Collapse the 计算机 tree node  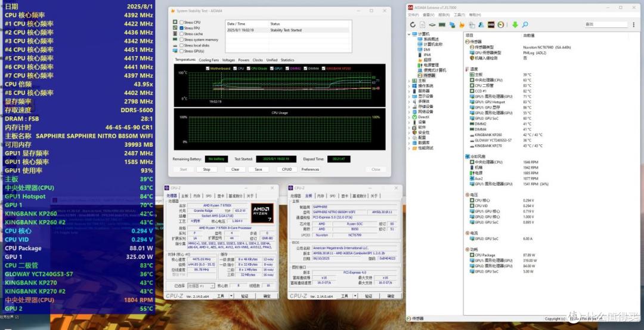coord(410,33)
